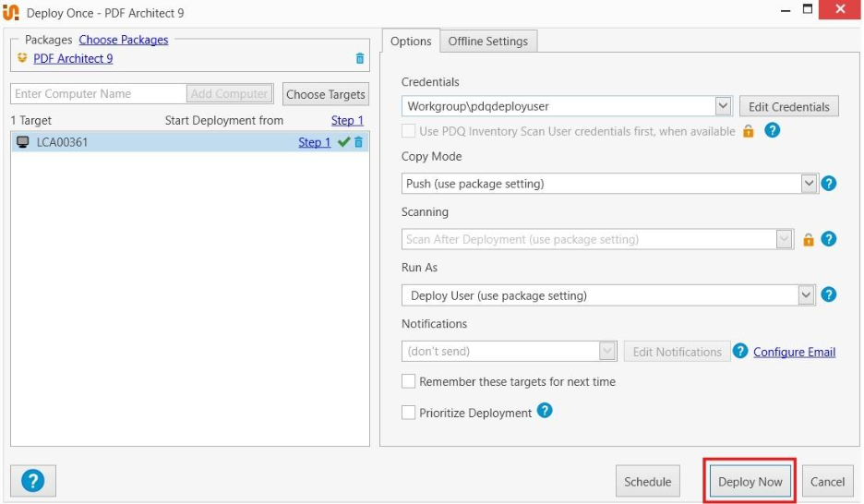
Task: Click Edit Credentials button
Action: (x=789, y=106)
